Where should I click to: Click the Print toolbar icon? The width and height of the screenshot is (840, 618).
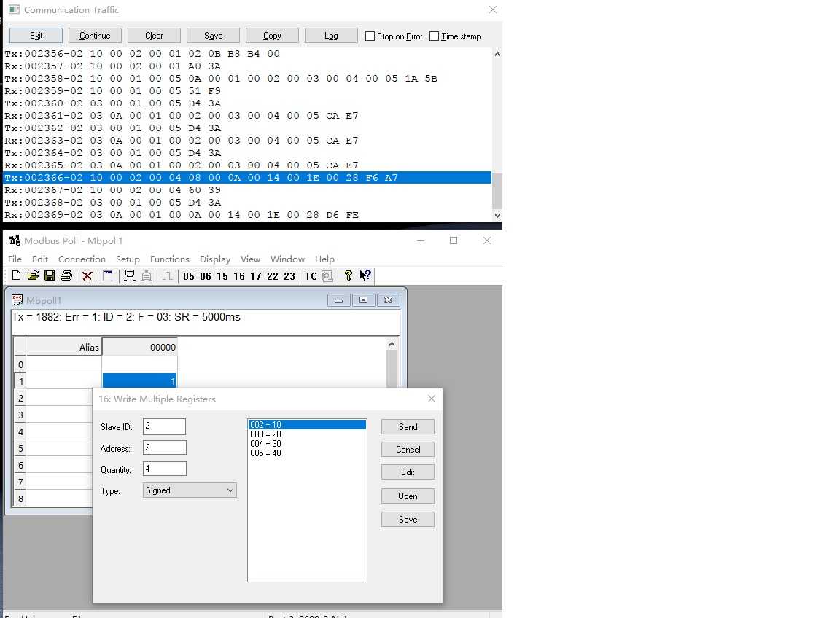(66, 275)
